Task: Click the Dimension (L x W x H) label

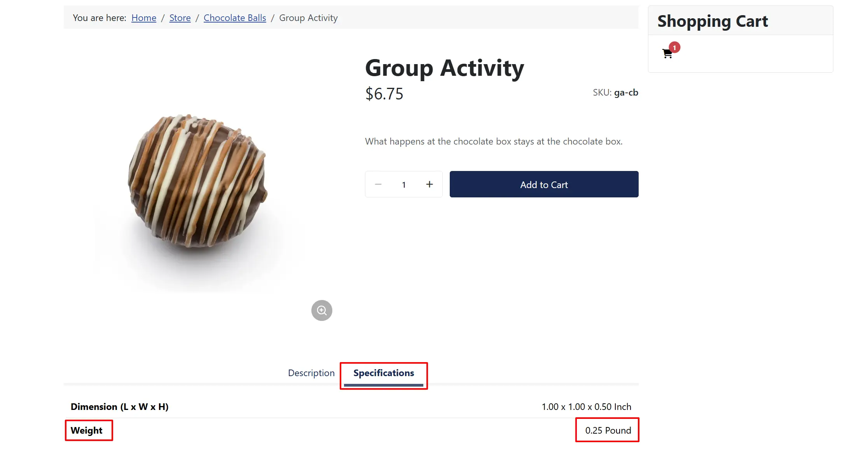Action: click(x=120, y=407)
